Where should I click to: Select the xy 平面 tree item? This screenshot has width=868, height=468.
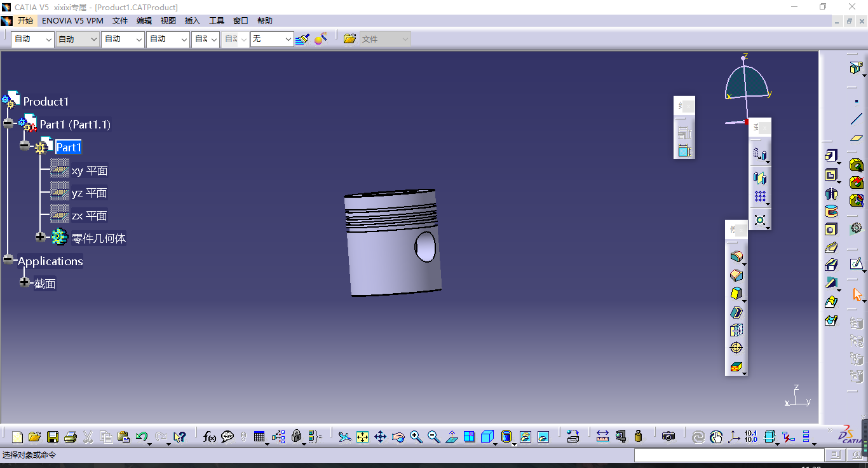point(89,170)
